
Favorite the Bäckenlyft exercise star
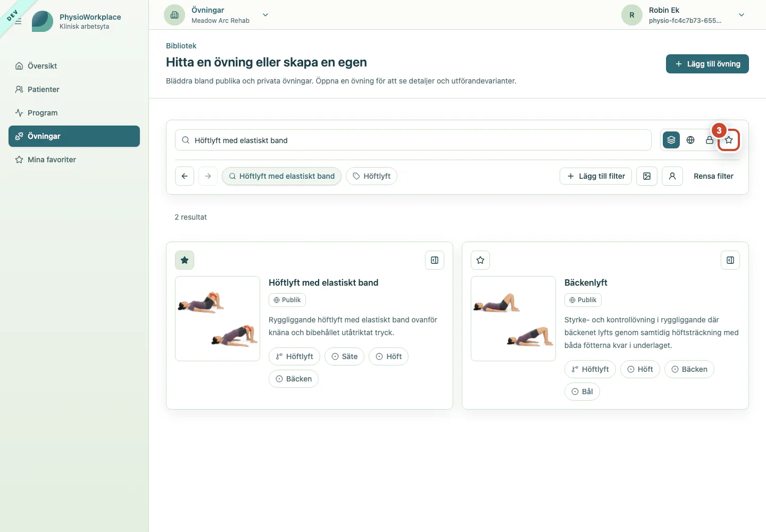[x=480, y=260]
